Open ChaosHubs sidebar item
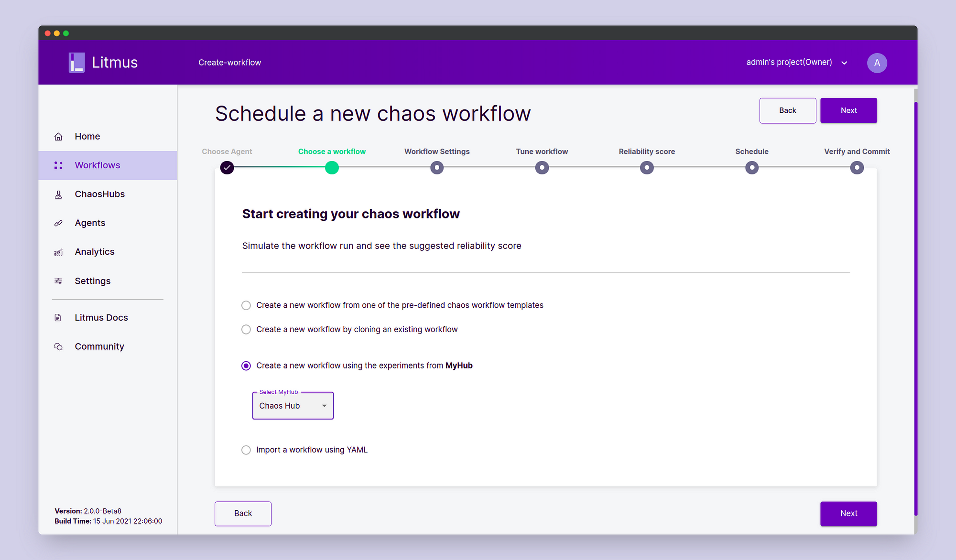956x560 pixels. (108, 194)
